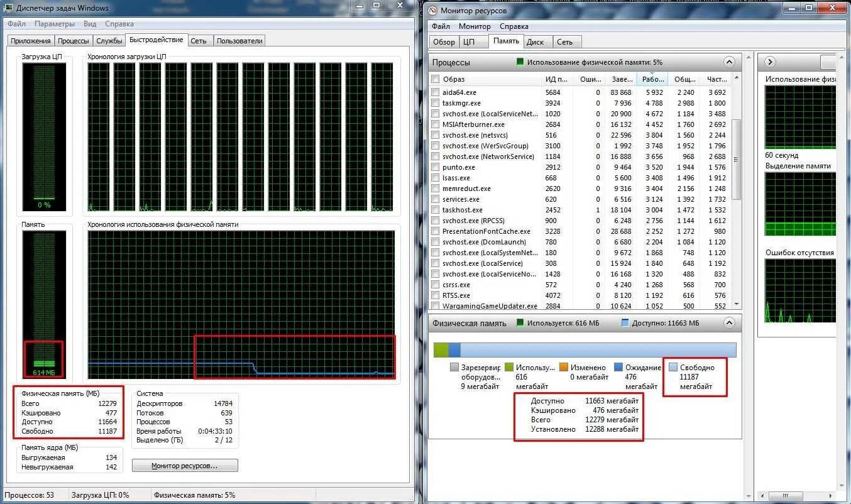Switch to the 'Процессы' tab

(x=74, y=41)
